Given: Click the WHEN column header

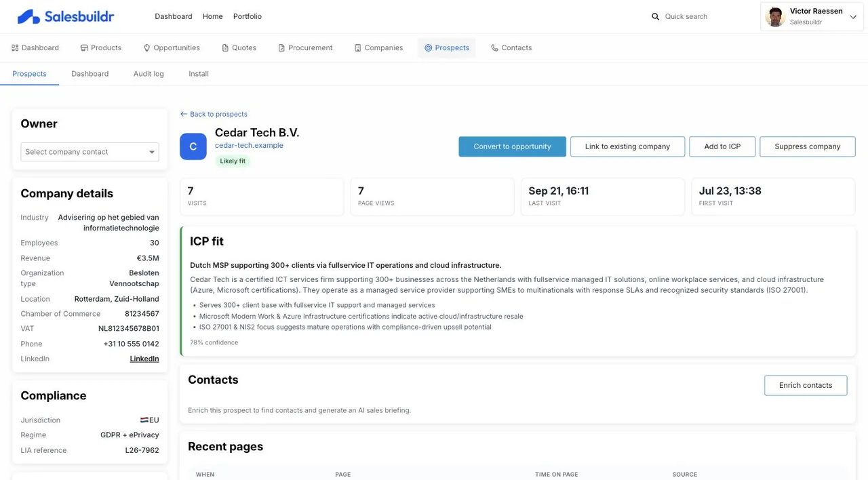Looking at the screenshot, I should [205, 475].
